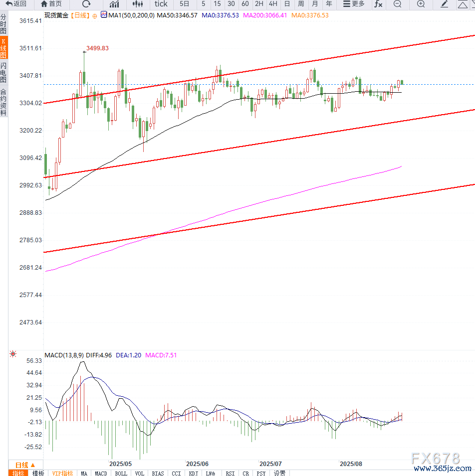Expand the 更多 menu
Viewport: 475px width, 476px height.
pyautogui.click(x=354, y=4)
